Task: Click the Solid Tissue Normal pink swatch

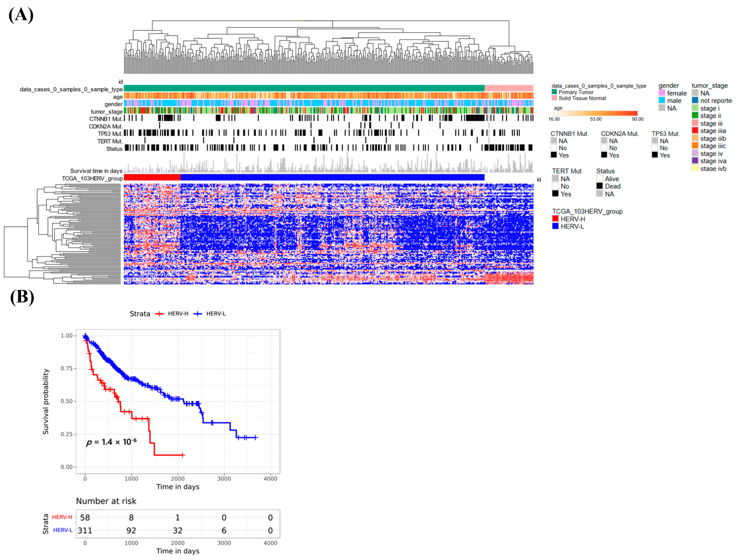Action: tap(554, 98)
